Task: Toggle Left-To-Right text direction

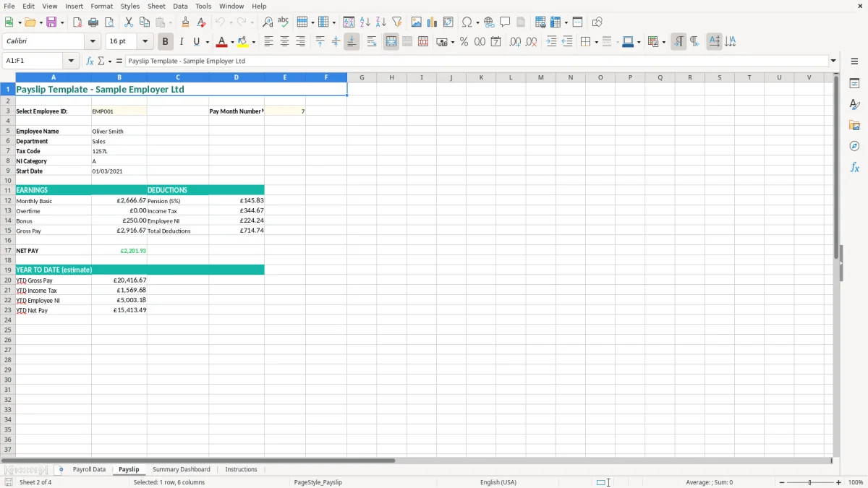Action: pyautogui.click(x=678, y=42)
